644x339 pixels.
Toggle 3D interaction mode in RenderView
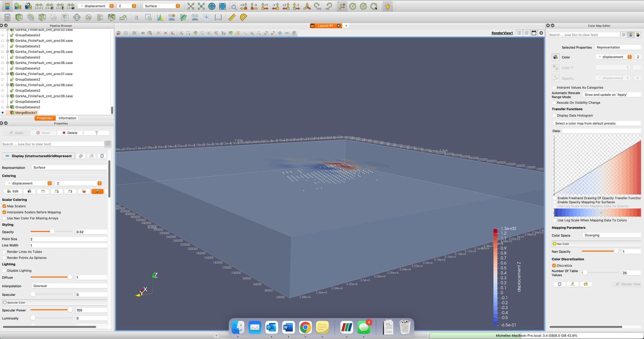click(143, 33)
